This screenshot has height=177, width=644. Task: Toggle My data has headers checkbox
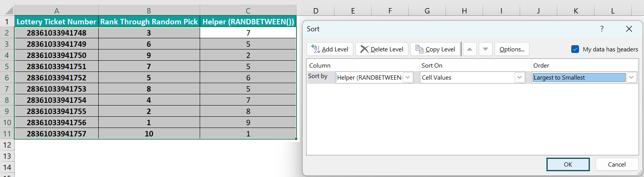click(x=575, y=49)
